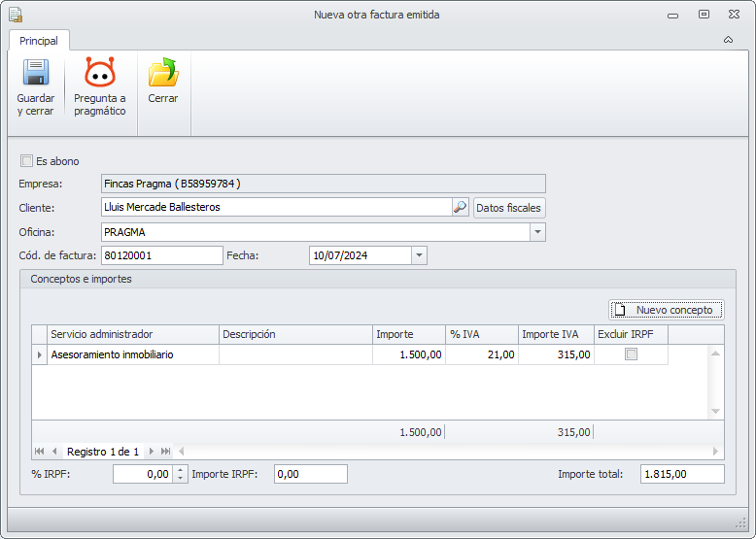The width and height of the screenshot is (756, 539).
Task: Open Pregunta a pragmático robot assistant
Action: click(x=100, y=74)
